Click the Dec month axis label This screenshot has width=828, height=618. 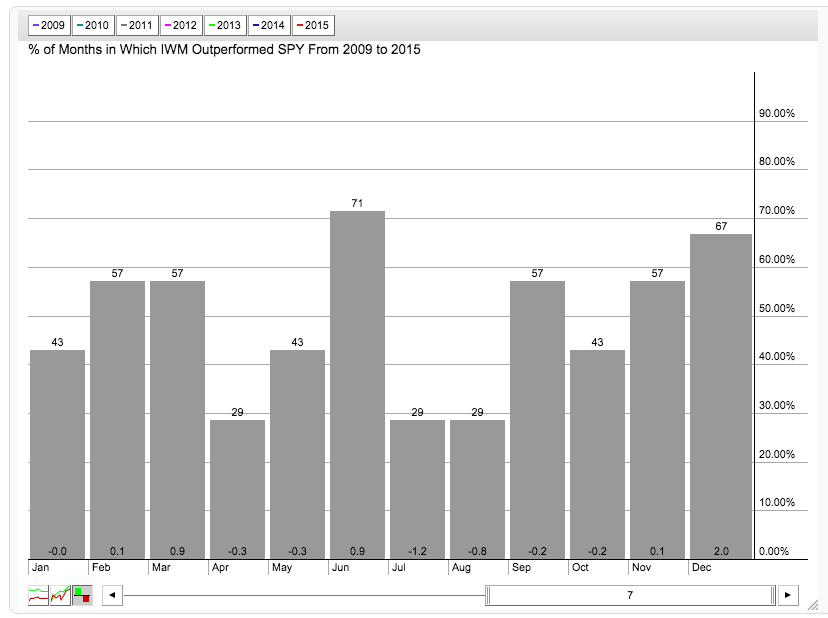pyautogui.click(x=701, y=567)
